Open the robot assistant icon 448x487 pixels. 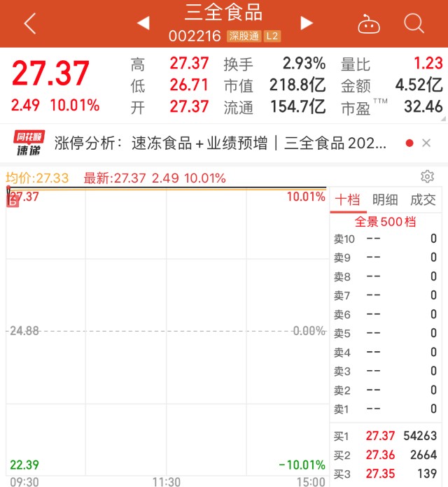[369, 24]
